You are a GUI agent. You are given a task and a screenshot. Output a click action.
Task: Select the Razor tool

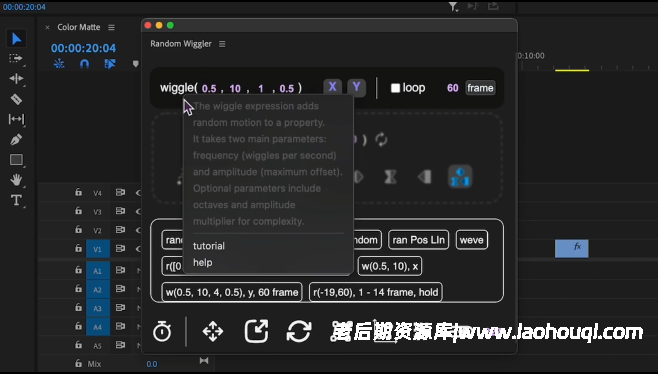coord(16,99)
